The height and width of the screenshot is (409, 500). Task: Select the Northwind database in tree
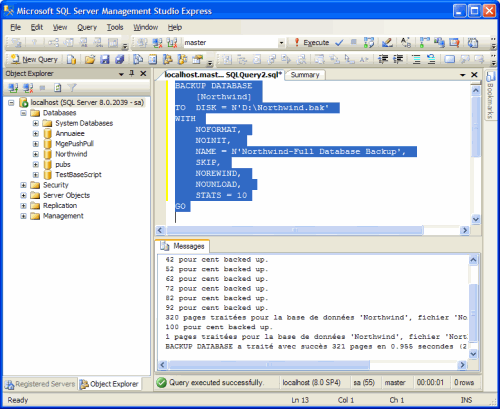point(71,154)
